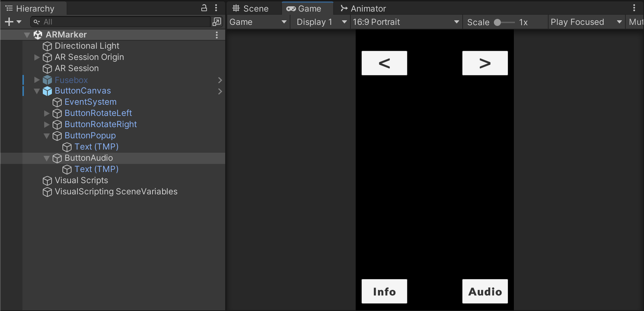Open the Game view panel options menu

click(x=634, y=8)
